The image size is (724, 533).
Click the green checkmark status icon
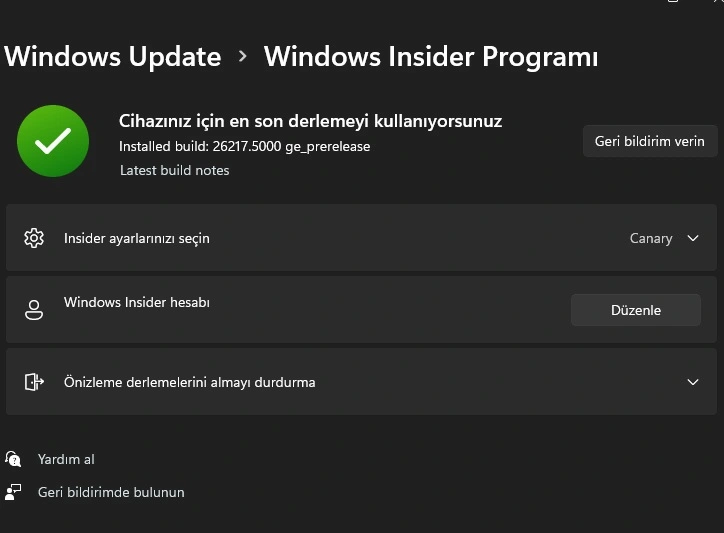click(x=53, y=141)
